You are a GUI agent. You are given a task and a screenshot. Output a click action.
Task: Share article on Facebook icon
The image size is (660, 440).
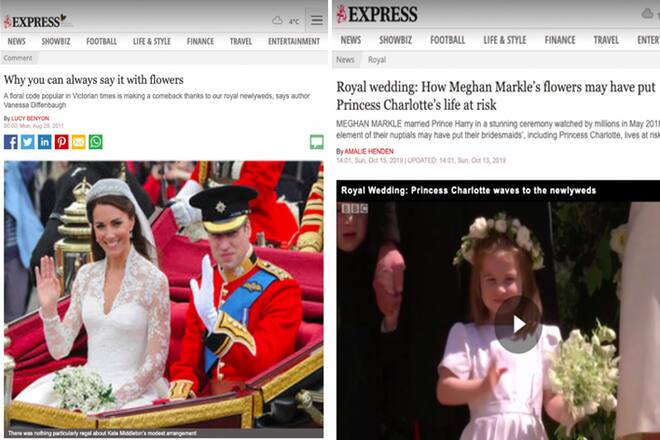(x=11, y=142)
